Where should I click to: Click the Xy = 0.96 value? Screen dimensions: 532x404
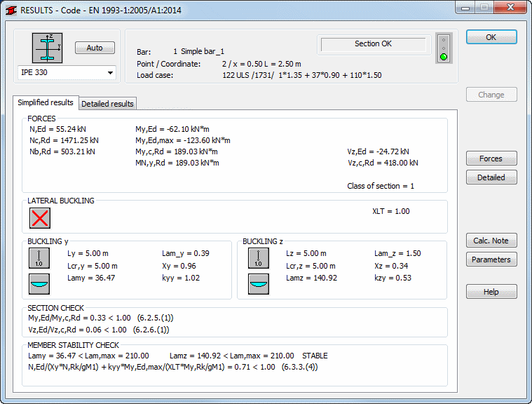tap(179, 266)
